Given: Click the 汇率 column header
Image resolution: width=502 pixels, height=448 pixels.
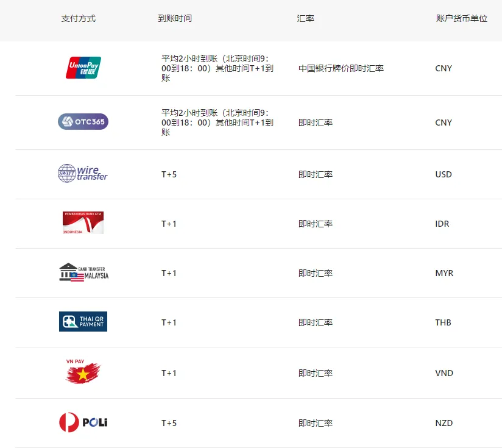Looking at the screenshot, I should (x=305, y=18).
